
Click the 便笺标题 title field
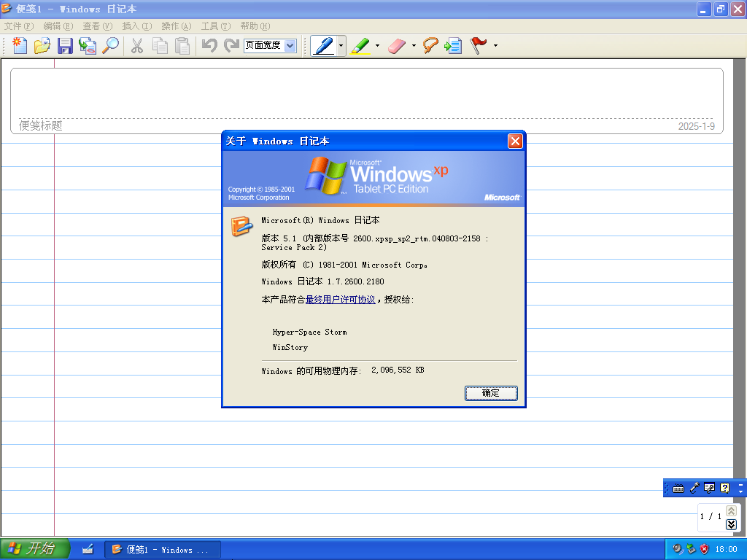[x=41, y=125]
